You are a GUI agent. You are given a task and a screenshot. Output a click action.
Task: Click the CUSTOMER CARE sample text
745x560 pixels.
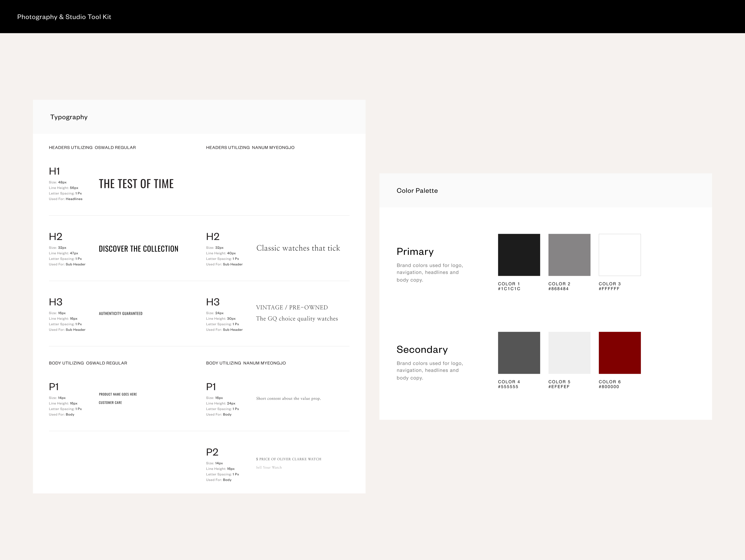[110, 403]
